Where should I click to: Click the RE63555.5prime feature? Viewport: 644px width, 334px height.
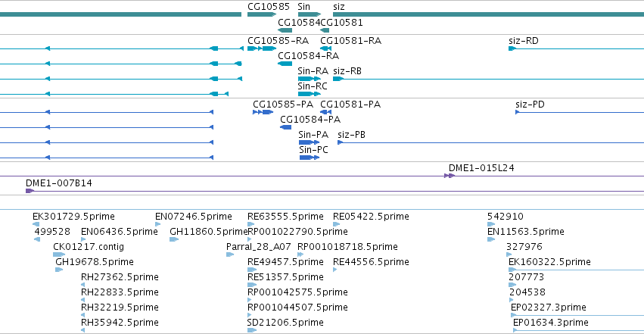pos(251,224)
